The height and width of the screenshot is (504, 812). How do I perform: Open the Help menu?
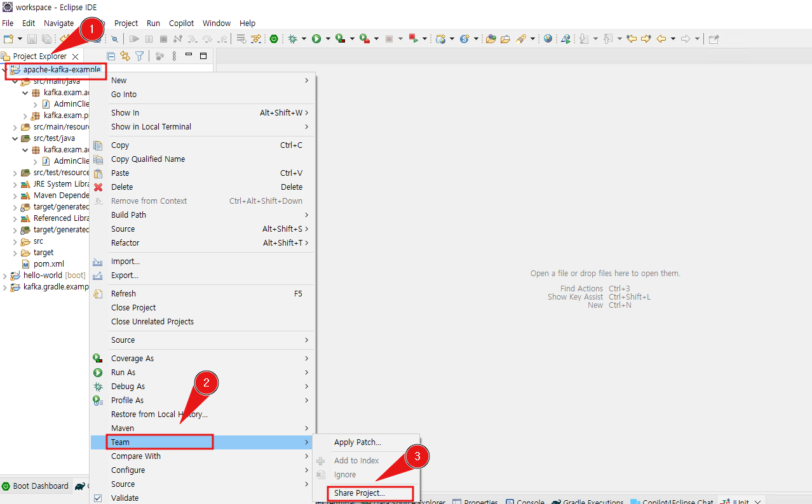coord(247,23)
